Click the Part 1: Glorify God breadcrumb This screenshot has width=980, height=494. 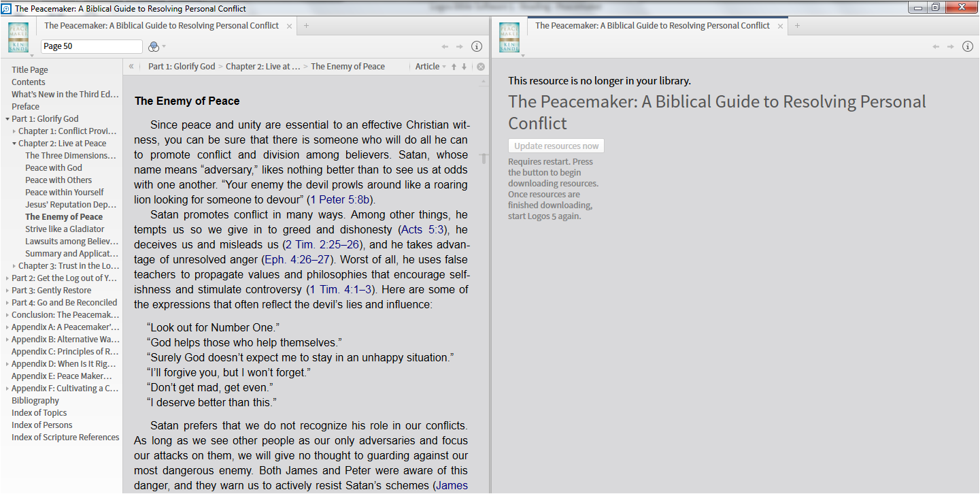(x=182, y=67)
